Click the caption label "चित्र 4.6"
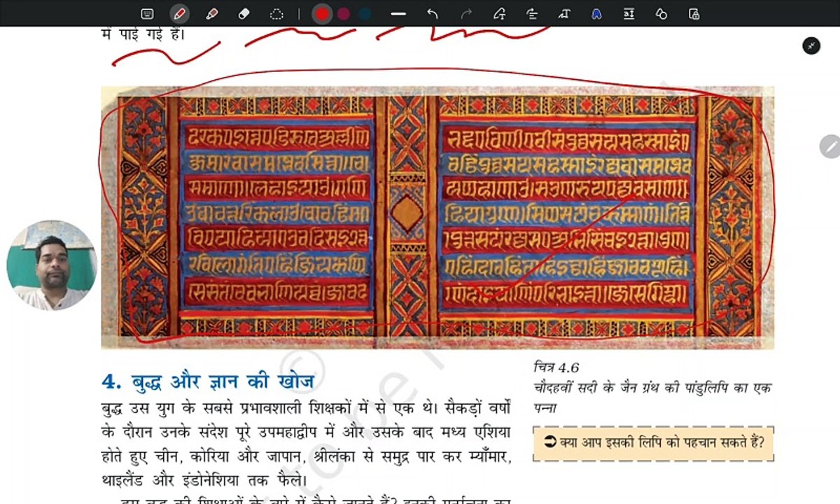Viewport: 840px width, 504px height. tap(556, 367)
